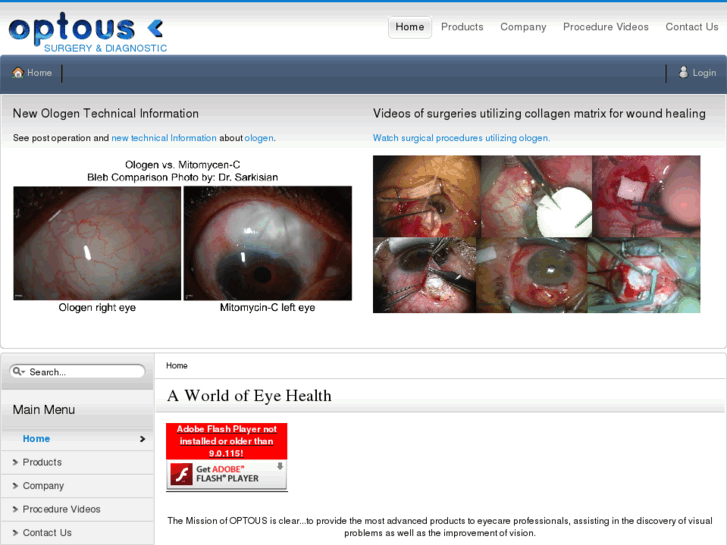Click the Login link in blue bar
Screen dimensions: 727x545
click(x=704, y=73)
